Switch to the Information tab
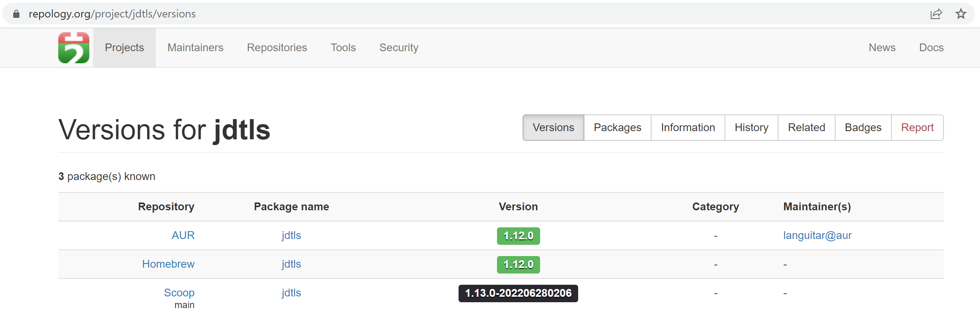Viewport: 980px width, 322px height. click(688, 128)
